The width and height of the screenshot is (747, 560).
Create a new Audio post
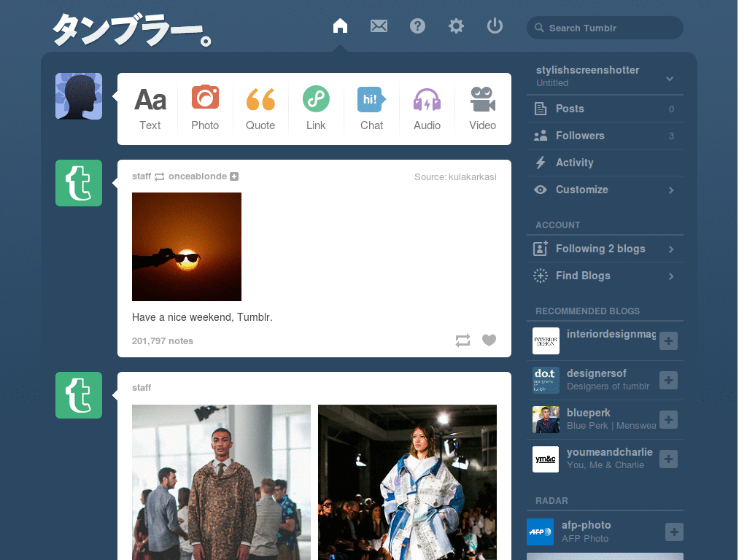pos(427,109)
